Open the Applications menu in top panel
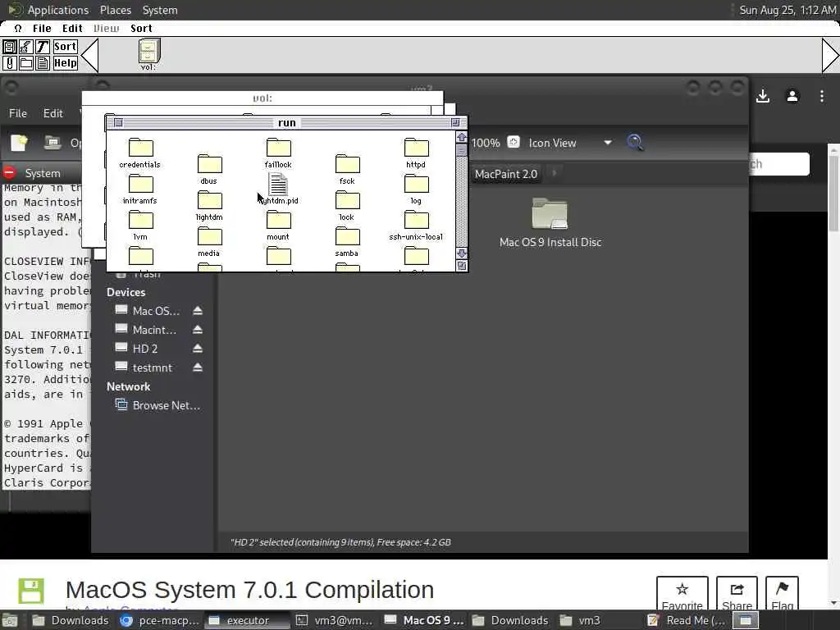This screenshot has width=840, height=630. click(x=58, y=10)
